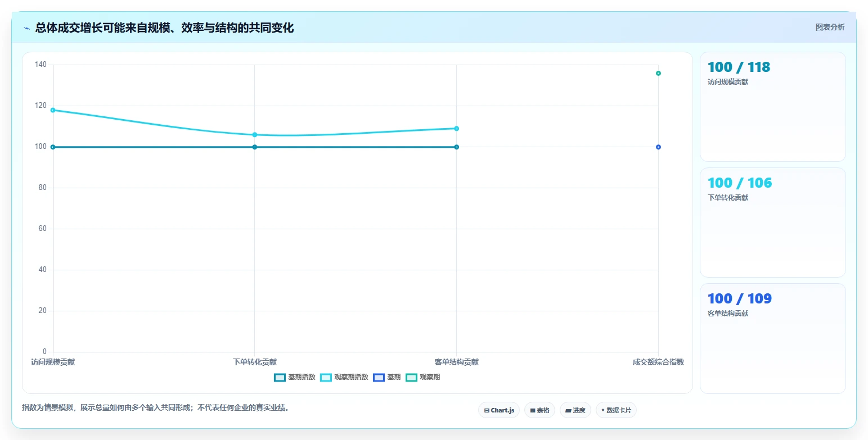Image resolution: width=868 pixels, height=440 pixels.
Task: Click the y-axis value 20
Action: [42, 311]
